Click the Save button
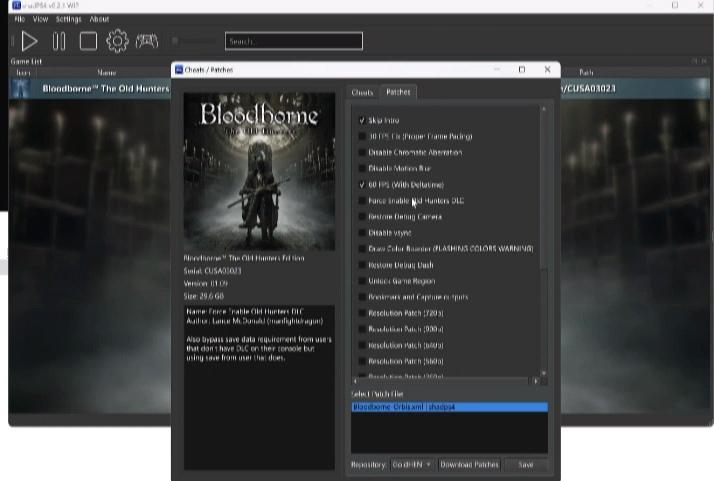This screenshot has height=481, width=714. [525, 465]
